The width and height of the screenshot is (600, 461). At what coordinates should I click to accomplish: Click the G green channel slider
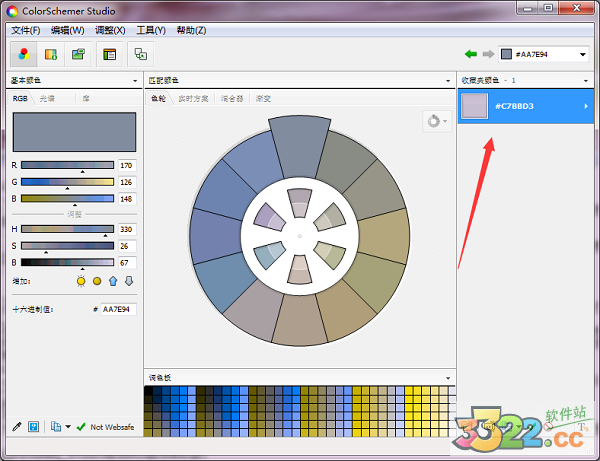coord(67,182)
